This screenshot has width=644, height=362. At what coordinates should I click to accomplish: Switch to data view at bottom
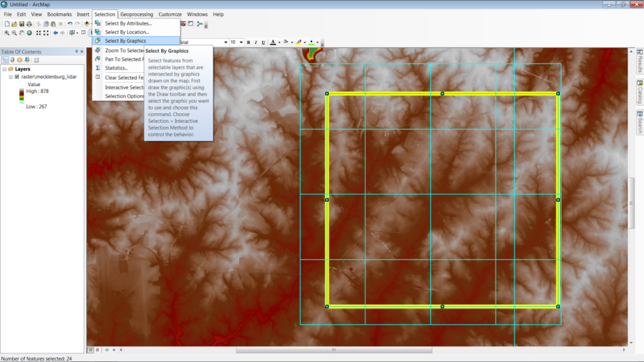(x=91, y=350)
